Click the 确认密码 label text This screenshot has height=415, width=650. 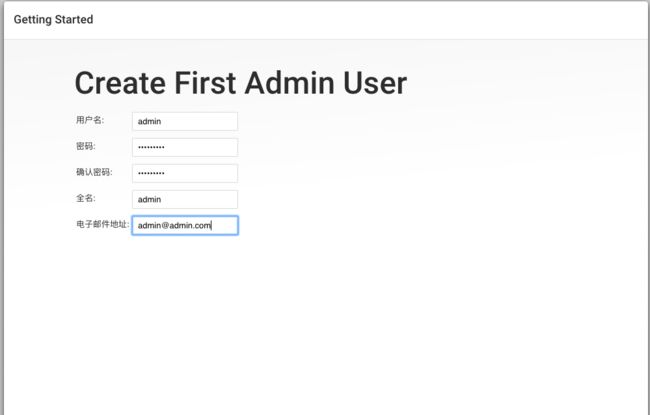click(x=94, y=172)
